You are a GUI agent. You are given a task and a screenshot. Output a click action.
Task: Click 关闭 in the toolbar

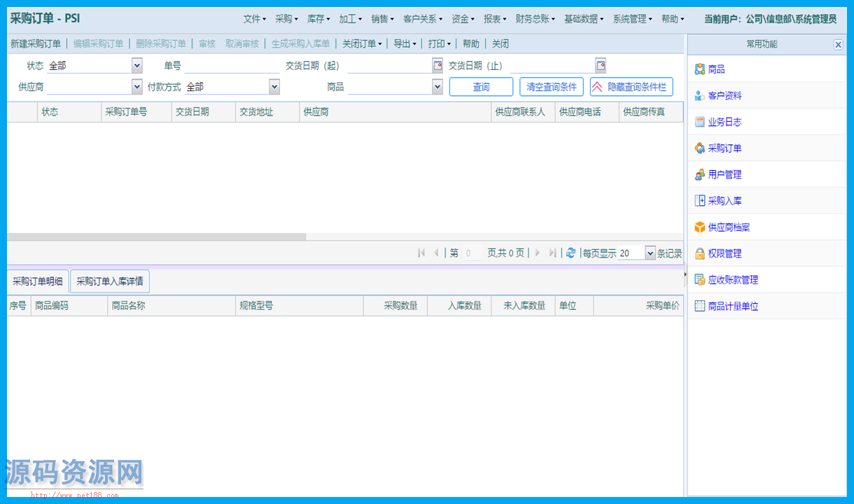(x=500, y=44)
